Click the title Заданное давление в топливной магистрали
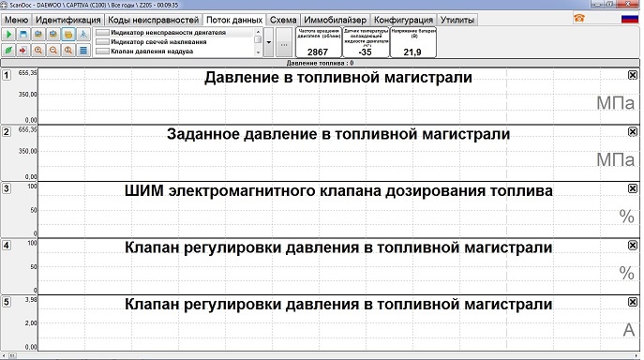This screenshot has width=644, height=360. coord(338,134)
